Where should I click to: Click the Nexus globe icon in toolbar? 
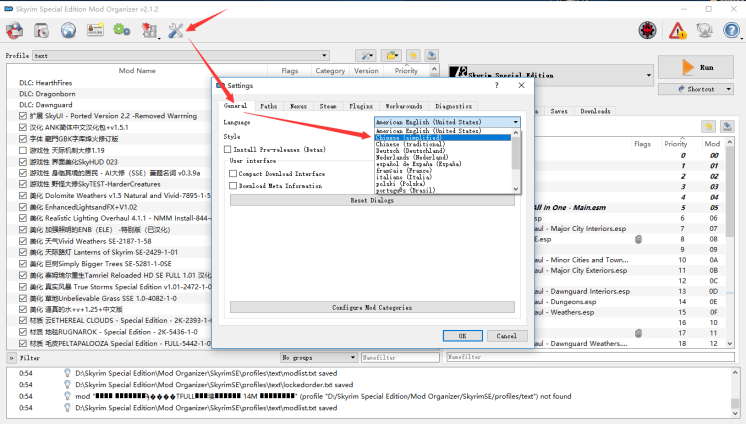pyautogui.click(x=69, y=30)
